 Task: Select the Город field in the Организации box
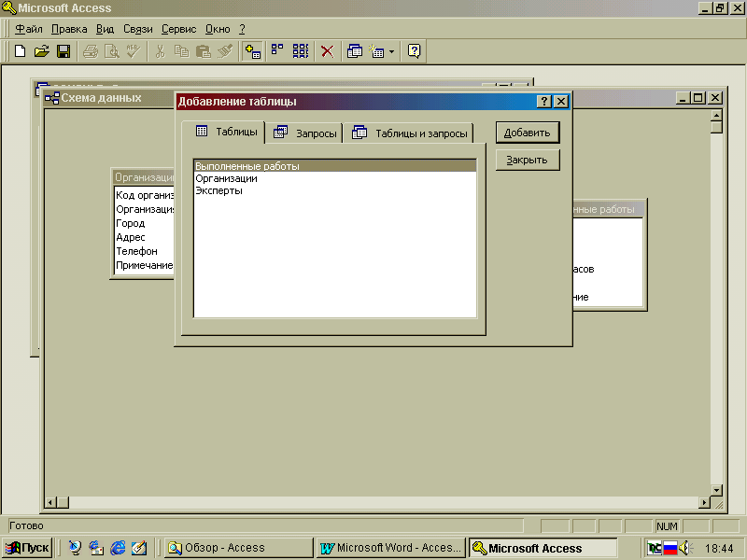[145, 223]
